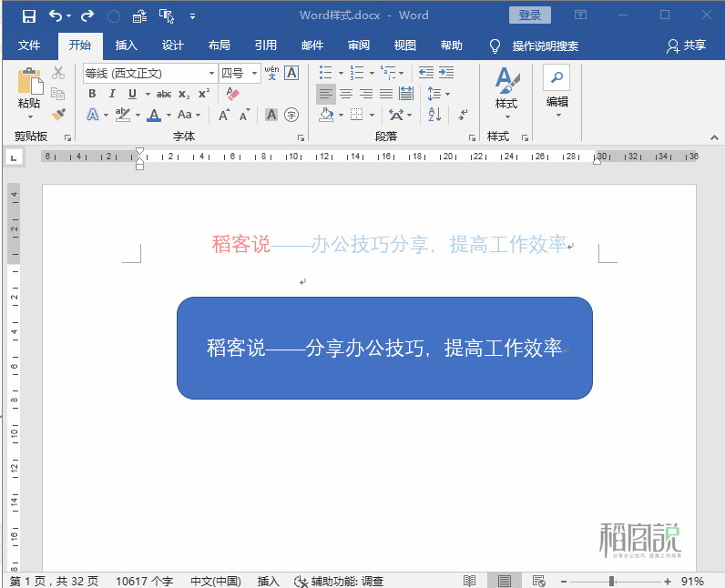Image resolution: width=725 pixels, height=588 pixels.
Task: Expand the line spacing dropdown arrow
Action: (447, 95)
